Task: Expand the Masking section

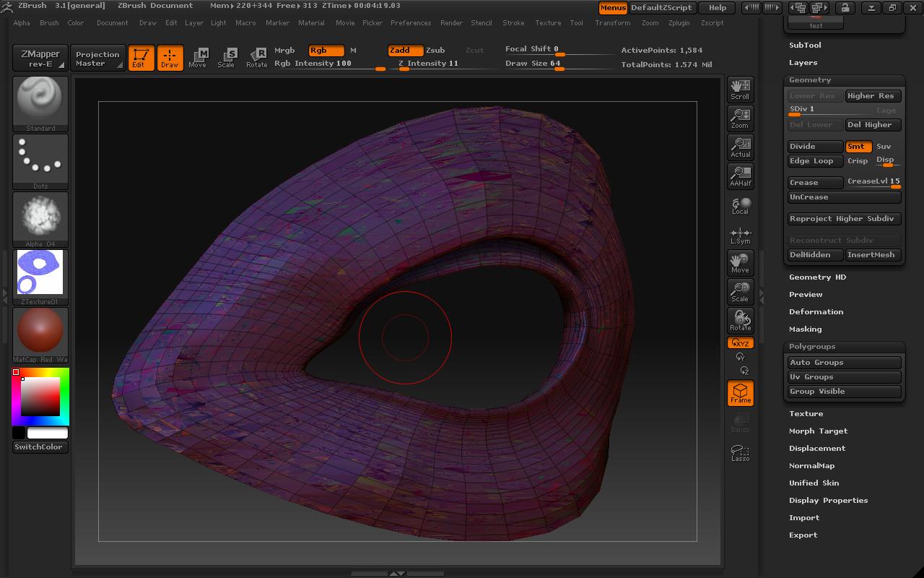Action: coord(805,329)
